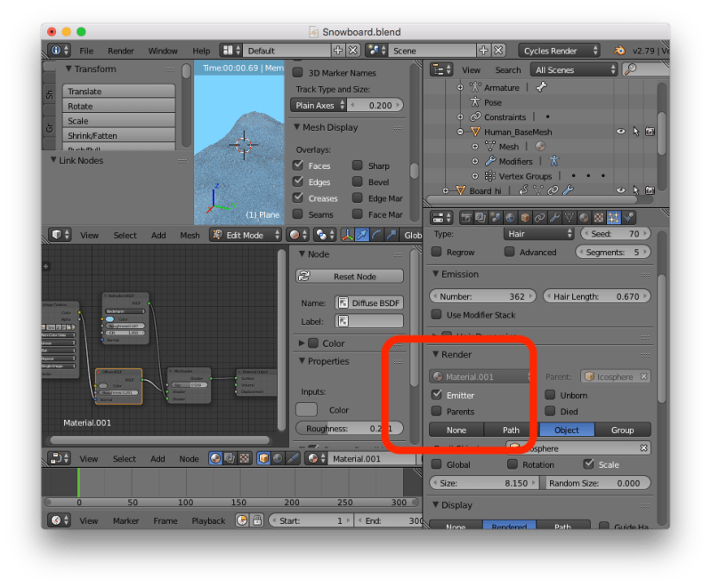Open the Window menu
The height and width of the screenshot is (588, 711).
point(163,51)
